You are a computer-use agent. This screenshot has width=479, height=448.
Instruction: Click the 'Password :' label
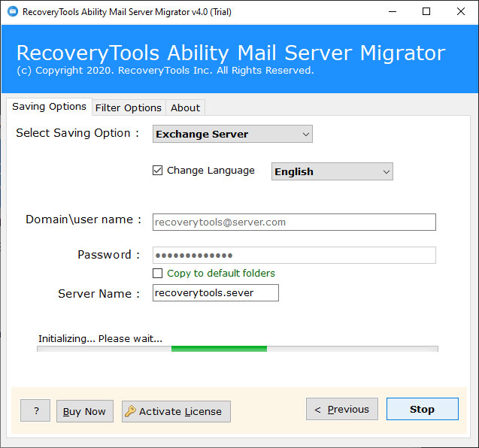[x=109, y=254]
